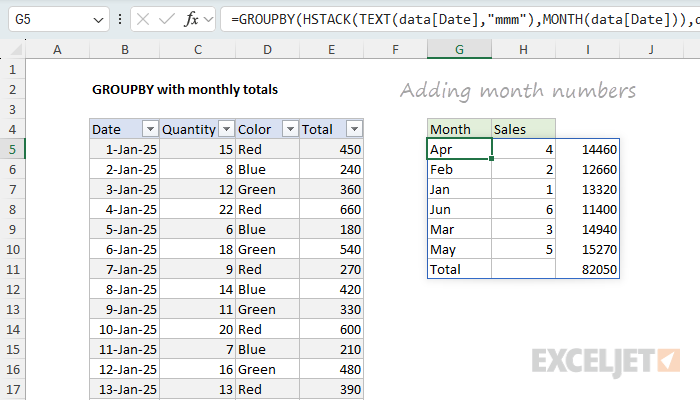Click 'Green' in the 3-Jan-25 row
Viewport: 700px width, 400px height.
pyautogui.click(x=267, y=189)
